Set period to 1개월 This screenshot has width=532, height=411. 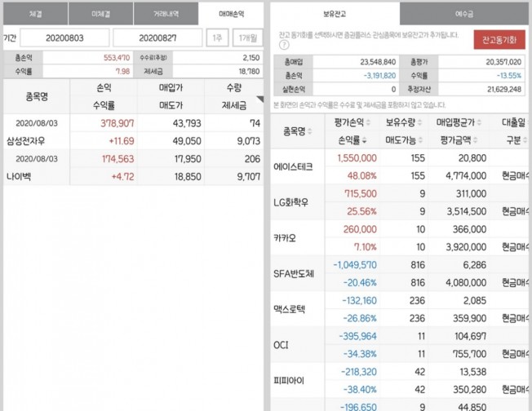click(x=248, y=38)
